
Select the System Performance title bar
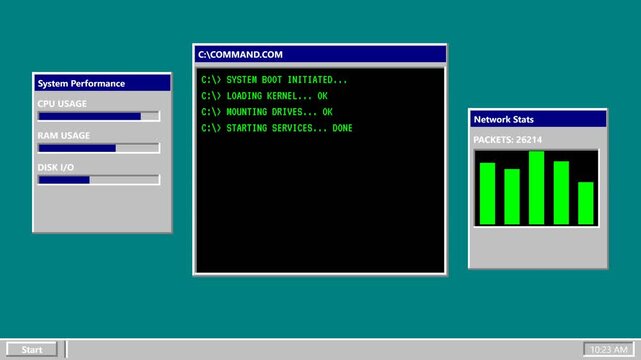102,83
